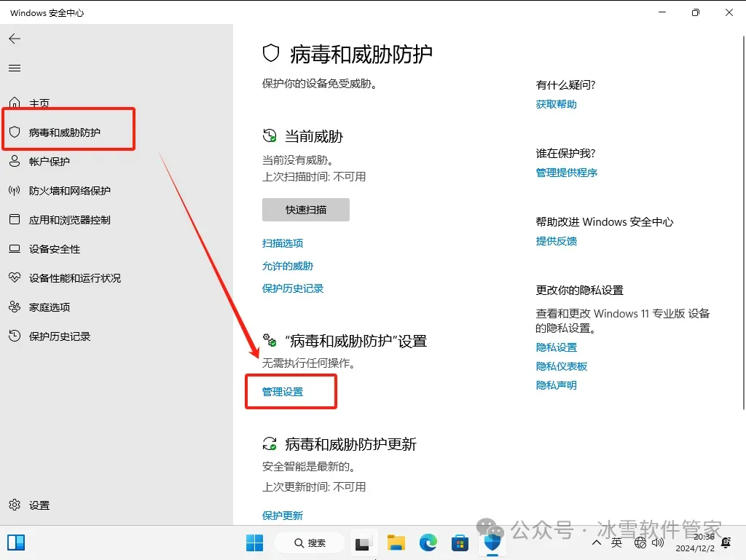
Task: Click the text 安全智能是最新的。
Action: pyautogui.click(x=309, y=467)
